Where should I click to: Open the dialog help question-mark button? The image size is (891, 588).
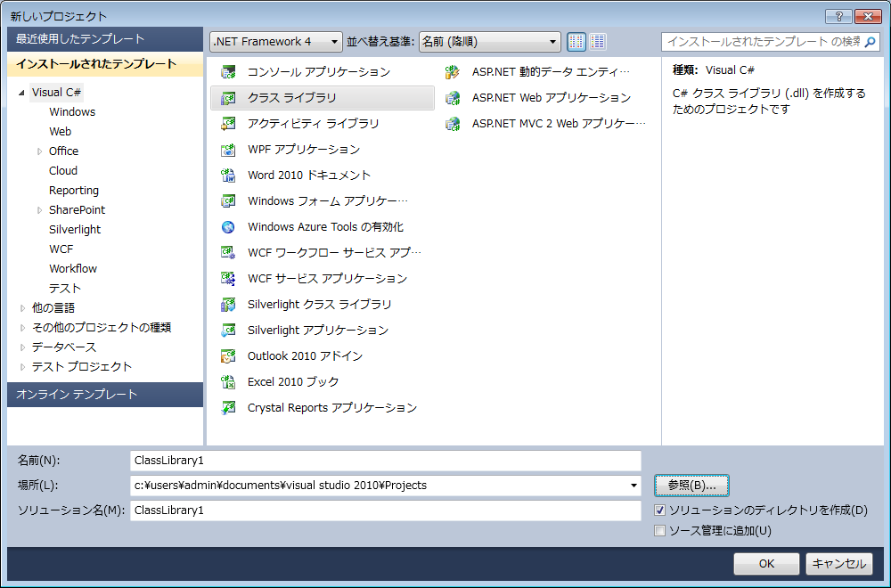(838, 16)
